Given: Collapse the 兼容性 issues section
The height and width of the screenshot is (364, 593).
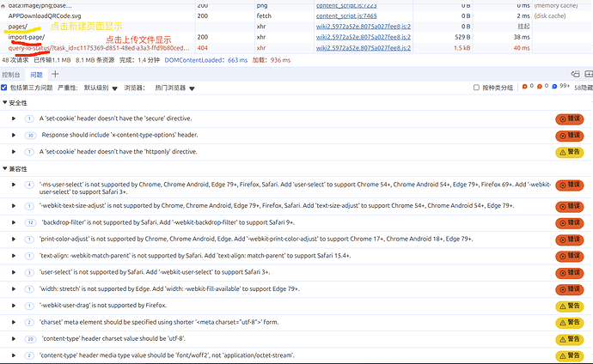Looking at the screenshot, I should pyautogui.click(x=5, y=168).
